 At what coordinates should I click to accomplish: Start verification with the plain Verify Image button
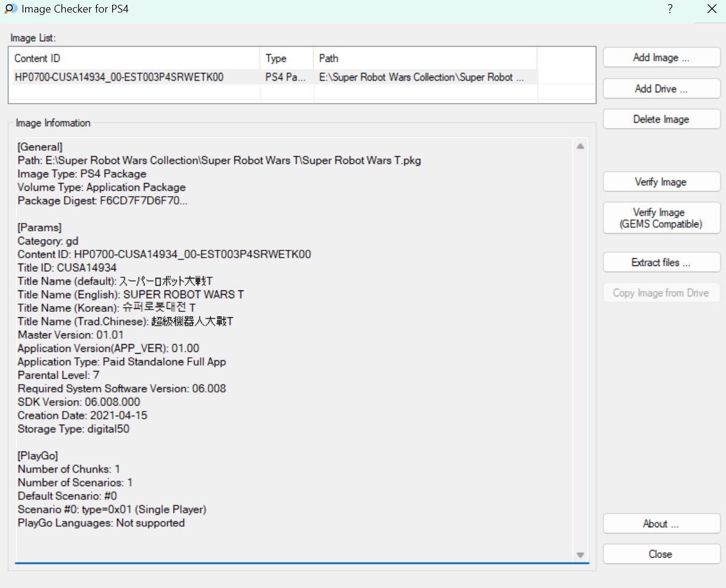[x=661, y=182]
